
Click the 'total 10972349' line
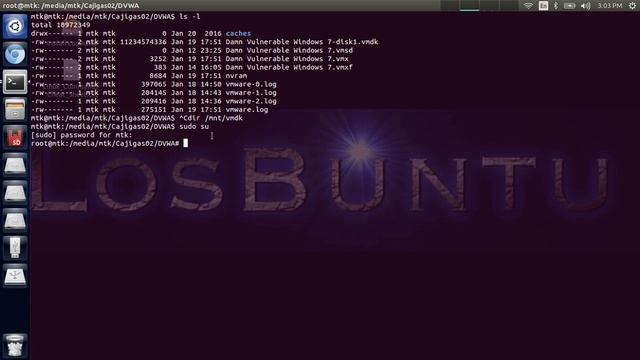(61, 25)
